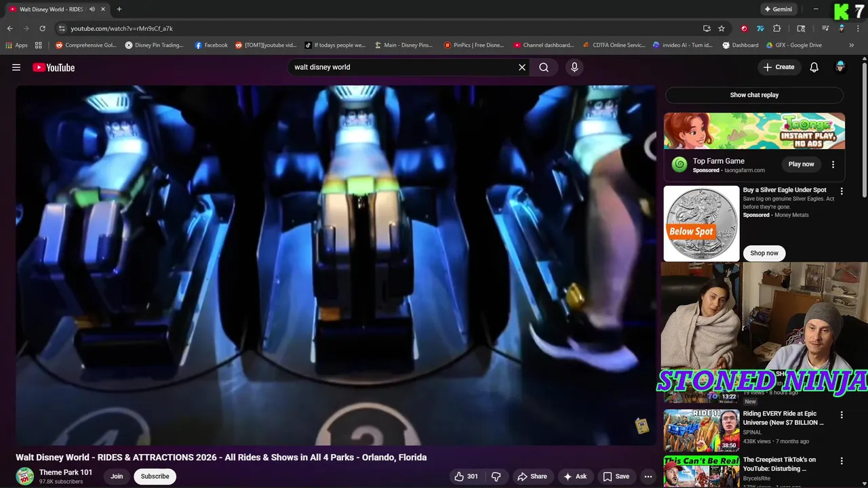Viewport: 868px width, 488px height.
Task: Open options for Top Farm Game ad
Action: [x=833, y=164]
